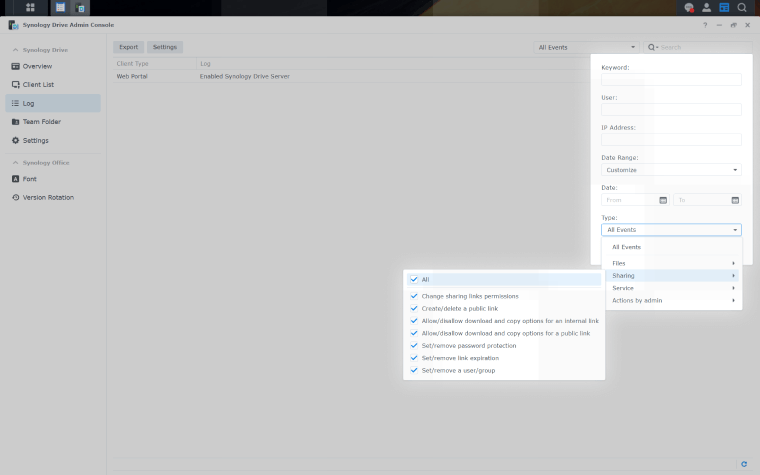Toggle Create/delete a public link checkbox

click(x=414, y=308)
